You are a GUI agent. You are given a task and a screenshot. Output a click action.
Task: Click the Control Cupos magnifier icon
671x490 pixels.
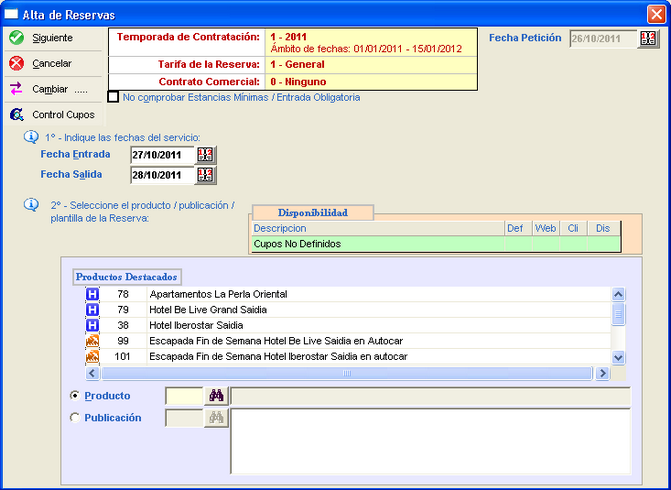(x=17, y=114)
